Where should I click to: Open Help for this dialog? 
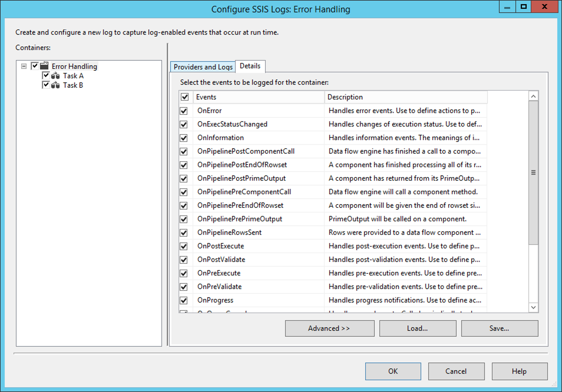[x=519, y=371]
